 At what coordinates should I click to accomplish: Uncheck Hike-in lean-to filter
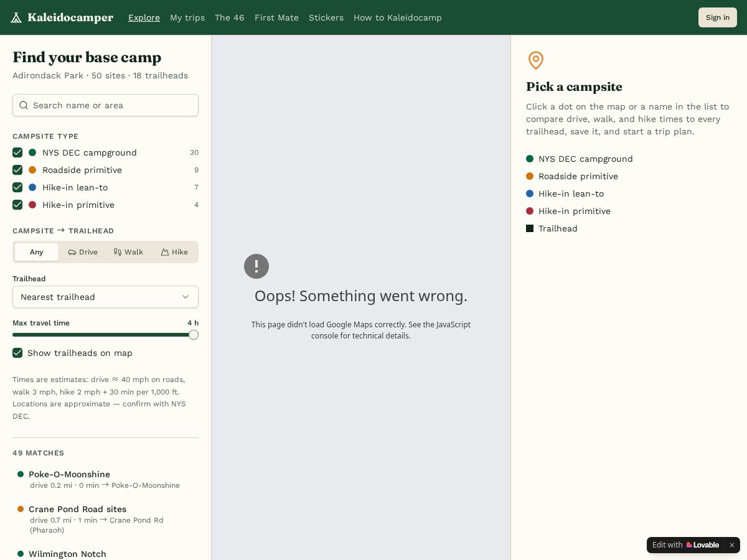tap(17, 187)
